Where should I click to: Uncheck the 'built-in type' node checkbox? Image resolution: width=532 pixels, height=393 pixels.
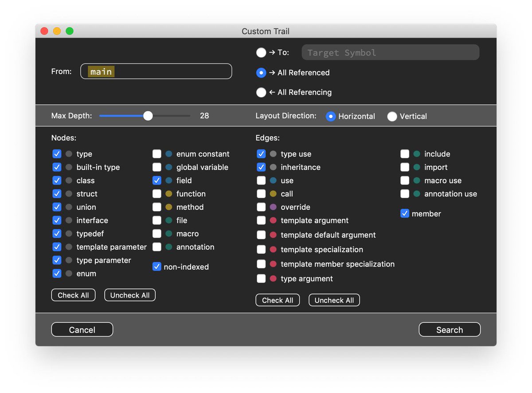57,167
